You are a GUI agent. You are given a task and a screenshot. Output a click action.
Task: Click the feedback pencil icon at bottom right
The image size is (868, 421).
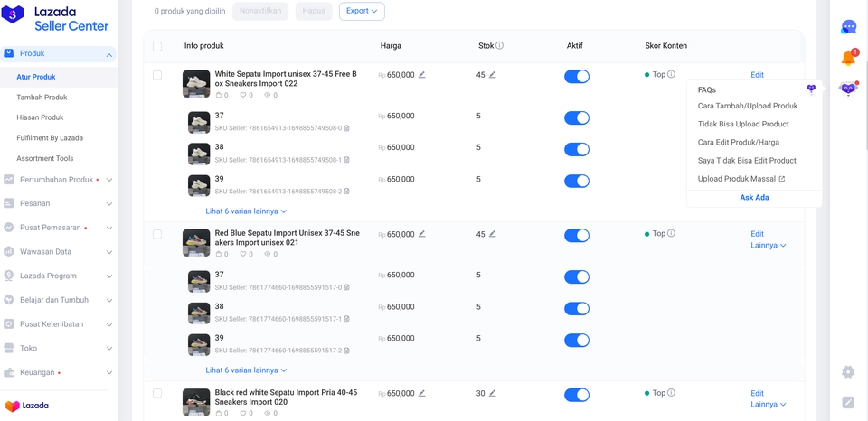848,402
